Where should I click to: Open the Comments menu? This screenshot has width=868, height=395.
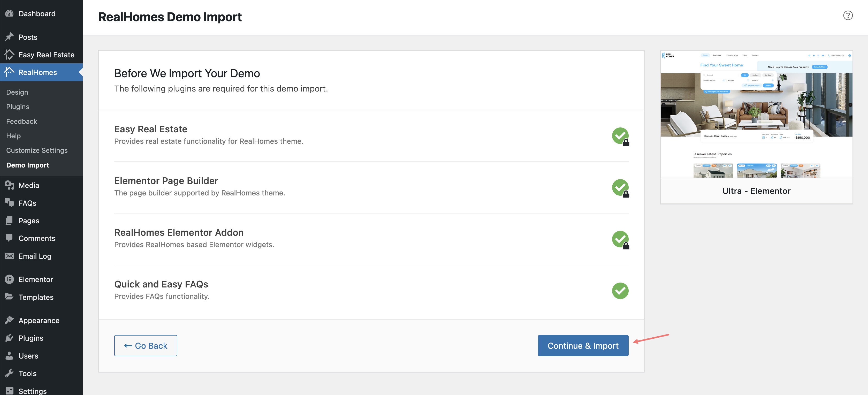(41, 238)
